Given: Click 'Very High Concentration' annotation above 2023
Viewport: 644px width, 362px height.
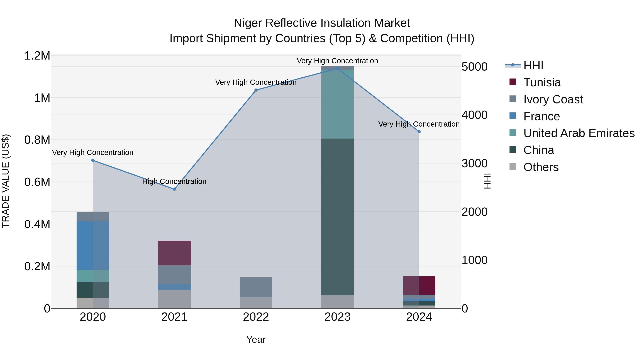Looking at the screenshot, I should (338, 61).
